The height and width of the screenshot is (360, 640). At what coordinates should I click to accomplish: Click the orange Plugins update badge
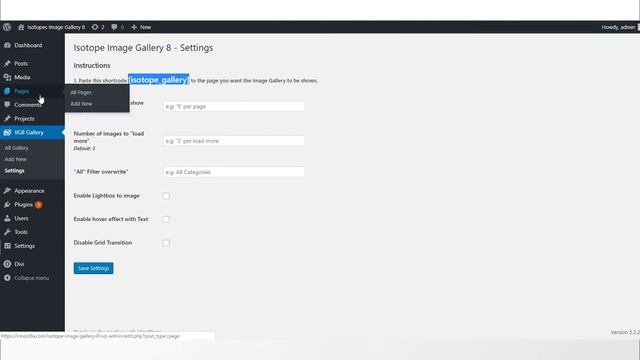[x=38, y=205]
